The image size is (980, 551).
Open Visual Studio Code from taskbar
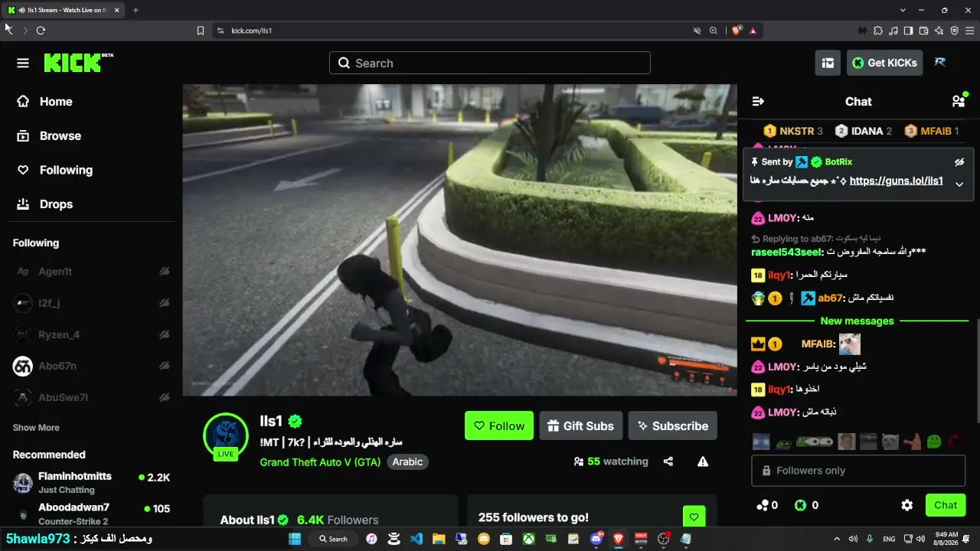tap(416, 539)
